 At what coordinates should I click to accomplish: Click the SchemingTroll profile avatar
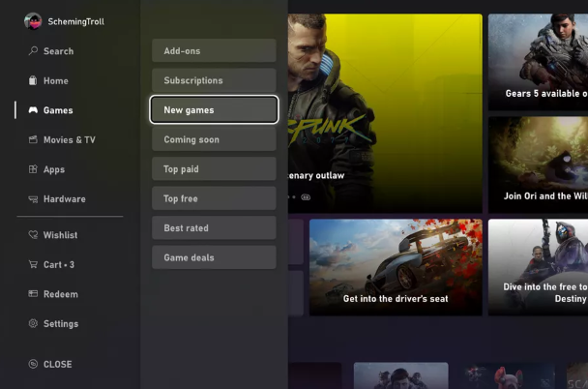pos(33,20)
